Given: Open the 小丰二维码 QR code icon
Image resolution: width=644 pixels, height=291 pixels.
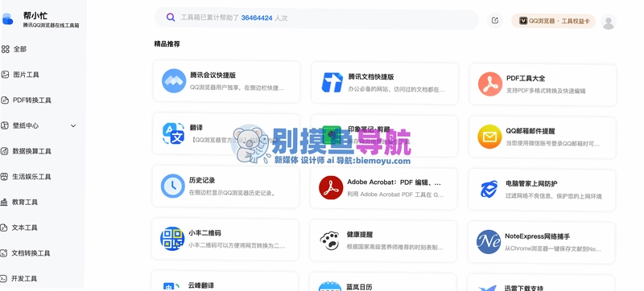Looking at the screenshot, I should point(172,239).
